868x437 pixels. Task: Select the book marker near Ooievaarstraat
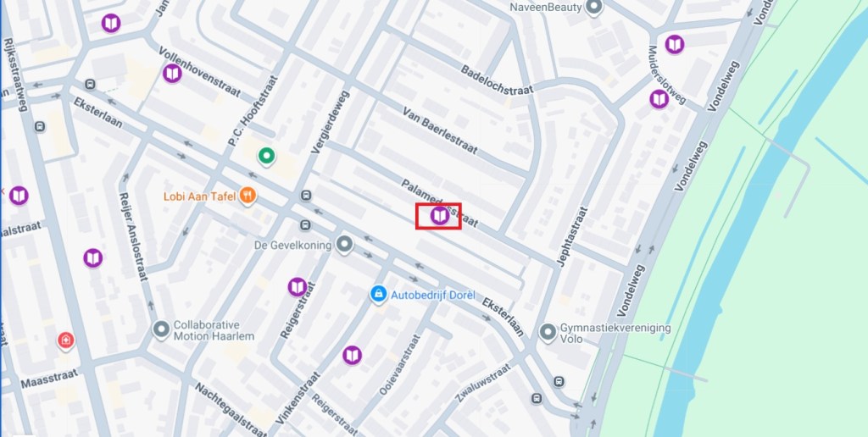coord(352,355)
